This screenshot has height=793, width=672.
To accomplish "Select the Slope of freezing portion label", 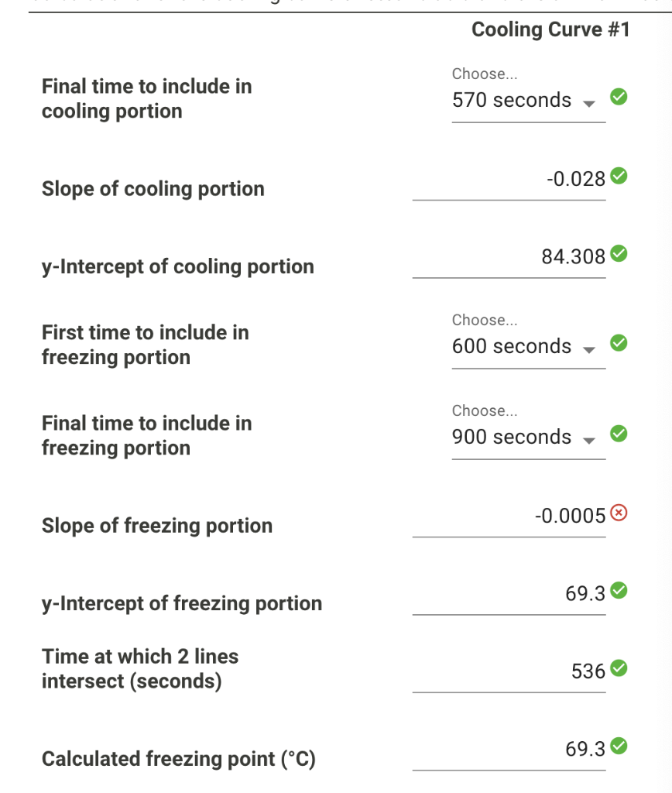I will tap(156, 526).
